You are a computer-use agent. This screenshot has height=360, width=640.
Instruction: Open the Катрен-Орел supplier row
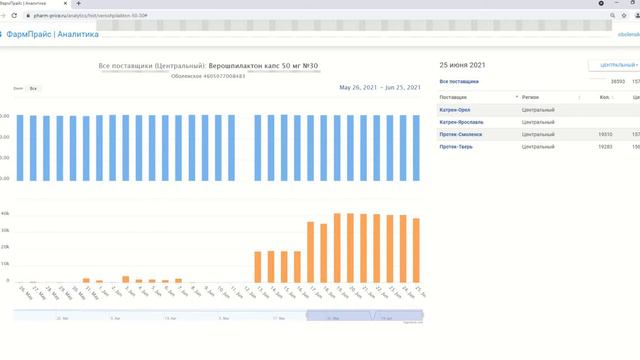[538, 110]
